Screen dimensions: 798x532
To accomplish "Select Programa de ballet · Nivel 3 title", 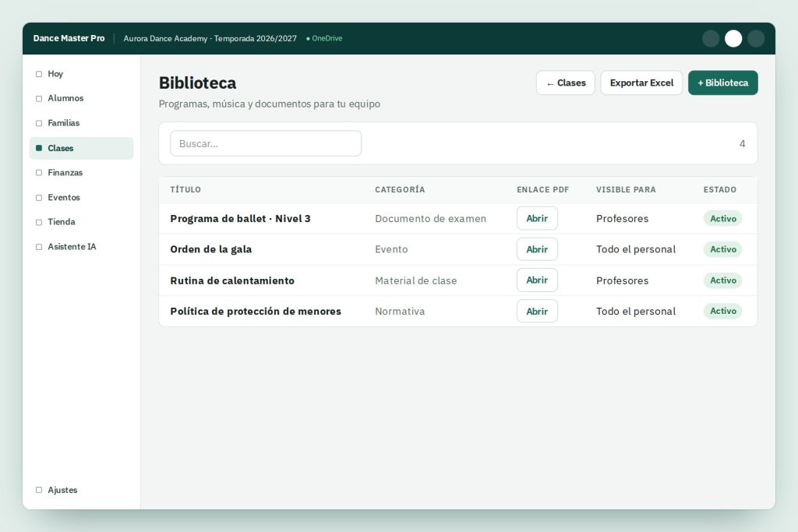I will [x=240, y=219].
